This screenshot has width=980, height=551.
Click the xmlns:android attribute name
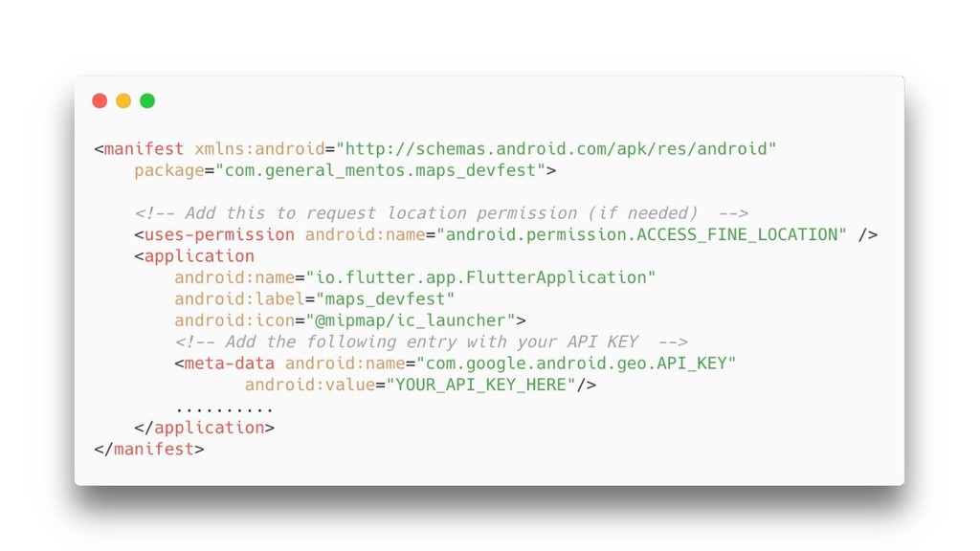tap(260, 148)
